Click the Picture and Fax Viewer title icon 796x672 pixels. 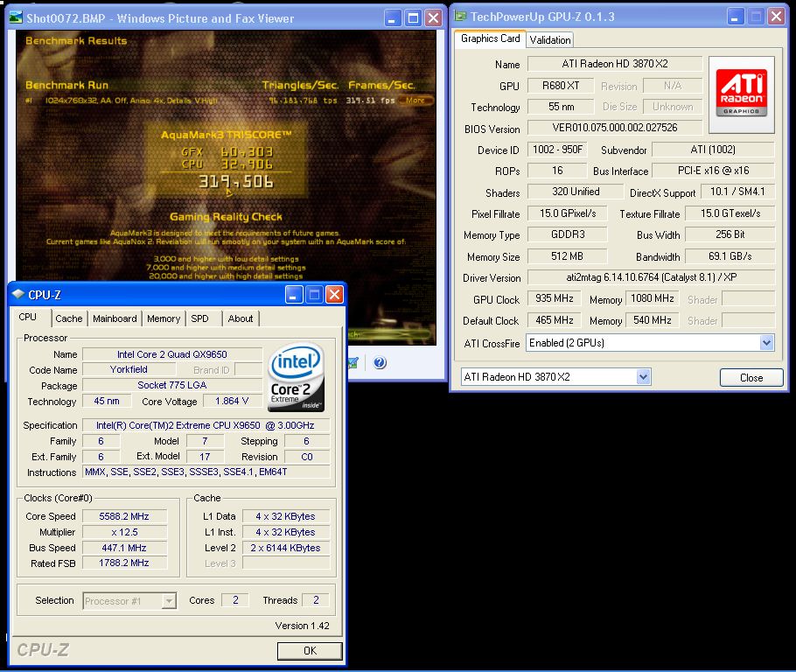coord(17,18)
